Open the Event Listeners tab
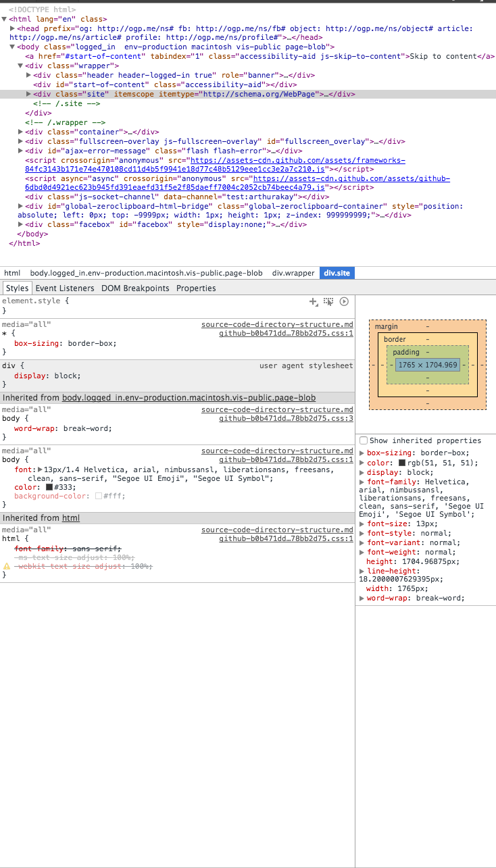 pyautogui.click(x=65, y=288)
